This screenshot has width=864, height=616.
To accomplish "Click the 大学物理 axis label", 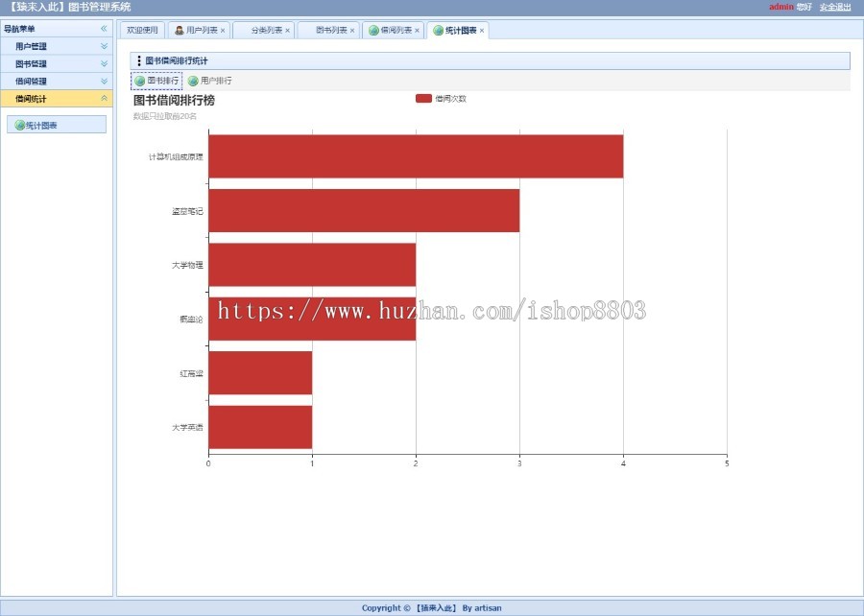I will (187, 265).
